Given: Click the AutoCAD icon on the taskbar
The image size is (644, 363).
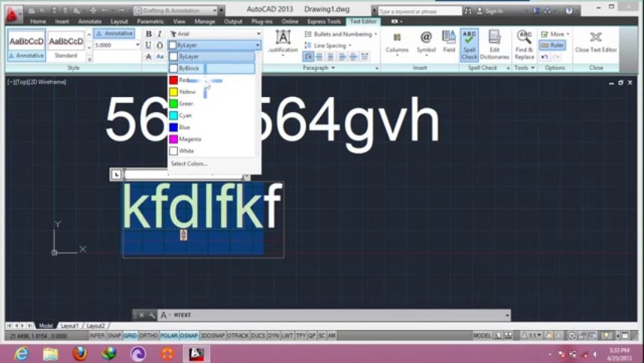Looking at the screenshot, I should [x=196, y=354].
